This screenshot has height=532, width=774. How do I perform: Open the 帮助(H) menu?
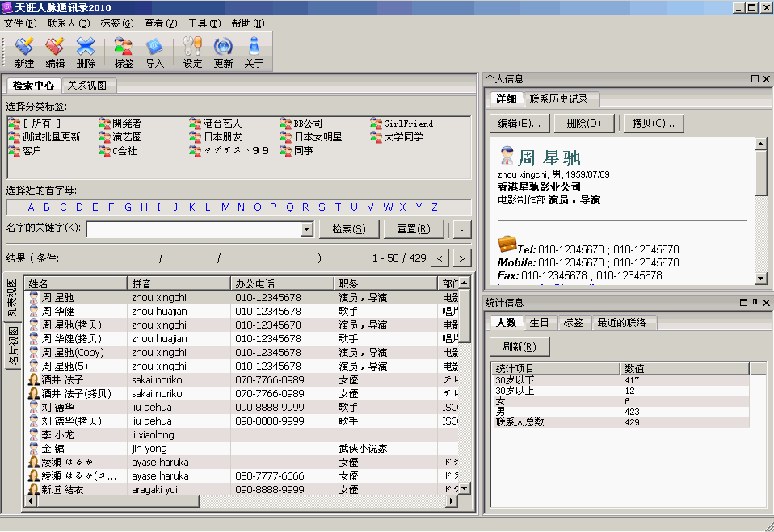pos(248,23)
